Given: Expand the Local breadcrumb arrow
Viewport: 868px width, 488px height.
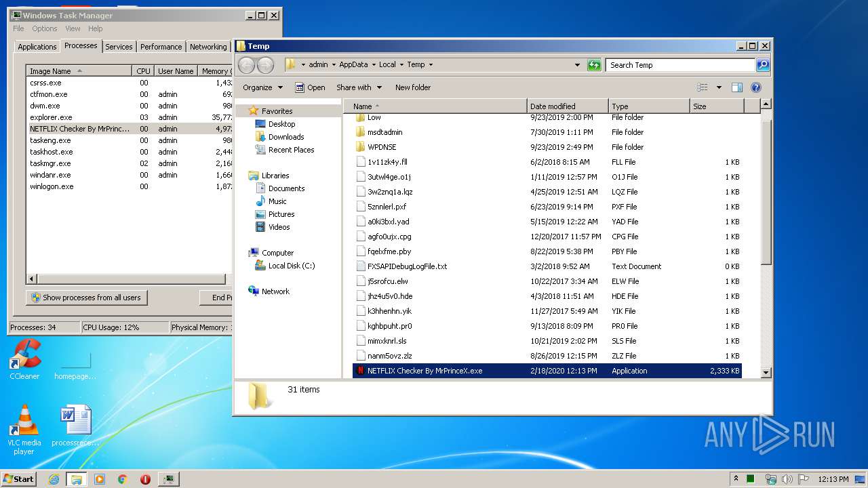Looking at the screenshot, I should click(x=401, y=65).
